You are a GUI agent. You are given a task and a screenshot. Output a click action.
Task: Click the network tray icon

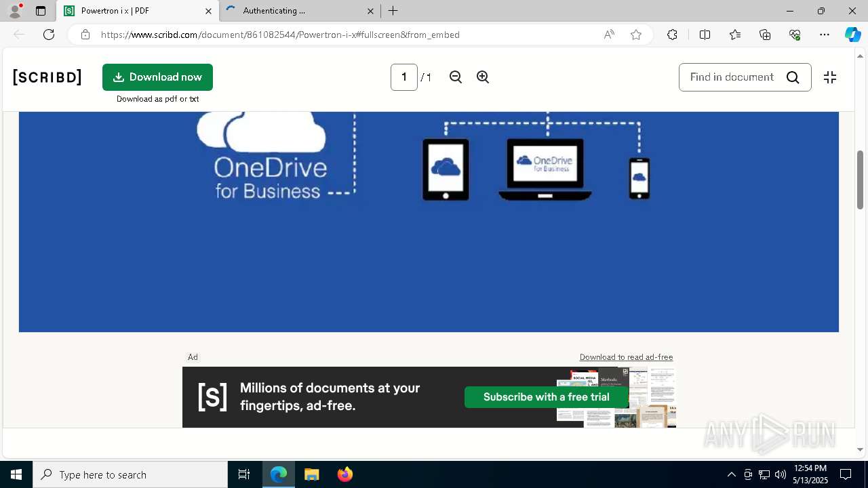point(764,474)
